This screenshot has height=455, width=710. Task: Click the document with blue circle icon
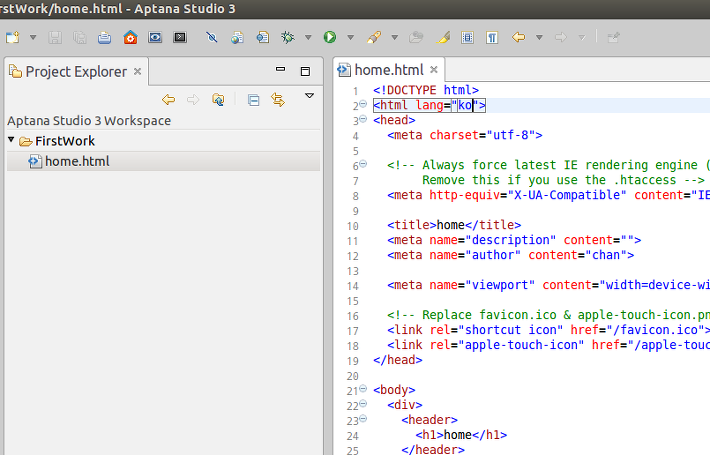(x=263, y=37)
